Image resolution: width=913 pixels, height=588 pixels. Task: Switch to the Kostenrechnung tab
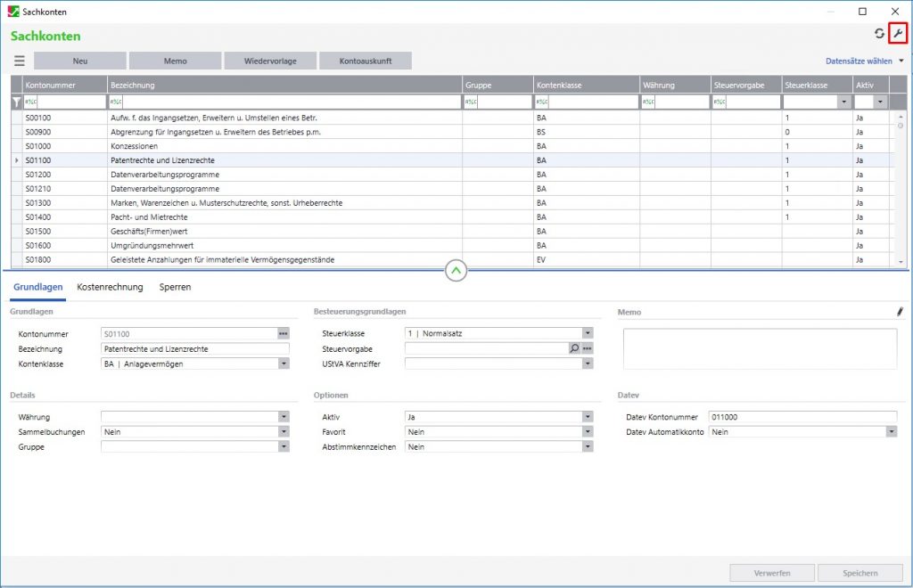(x=111, y=287)
